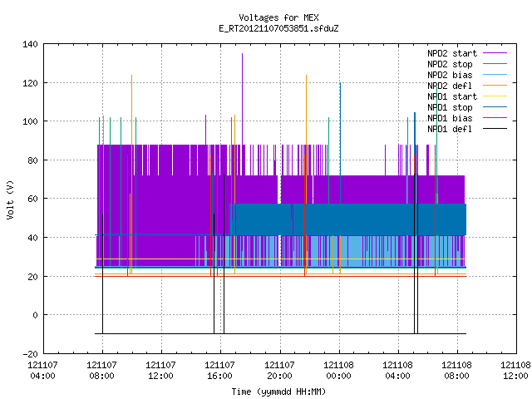The image size is (532, 399).
Task: Click the file name E_RT20121107053851.sfduZ subtitle
Action: tap(278, 28)
